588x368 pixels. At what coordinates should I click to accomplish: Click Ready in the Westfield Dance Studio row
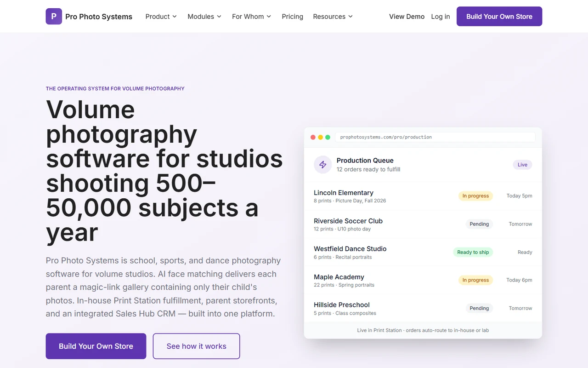(x=525, y=252)
